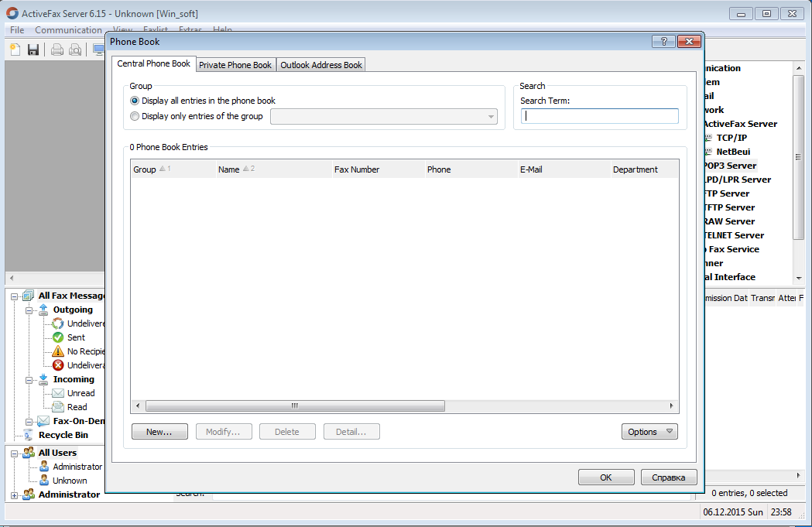This screenshot has height=527, width=812.
Task: Expand the bottom Administrator tree node
Action: pyautogui.click(x=15, y=496)
